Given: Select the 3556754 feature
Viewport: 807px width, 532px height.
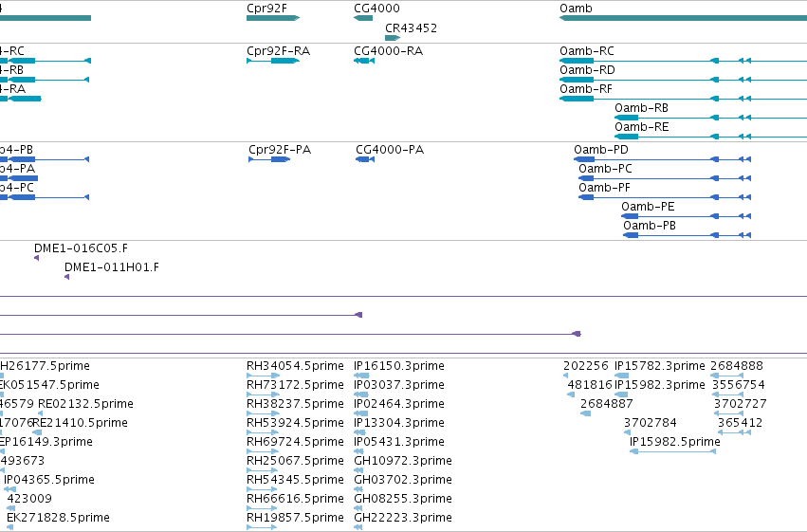Looking at the screenshot, I should 727,395.
